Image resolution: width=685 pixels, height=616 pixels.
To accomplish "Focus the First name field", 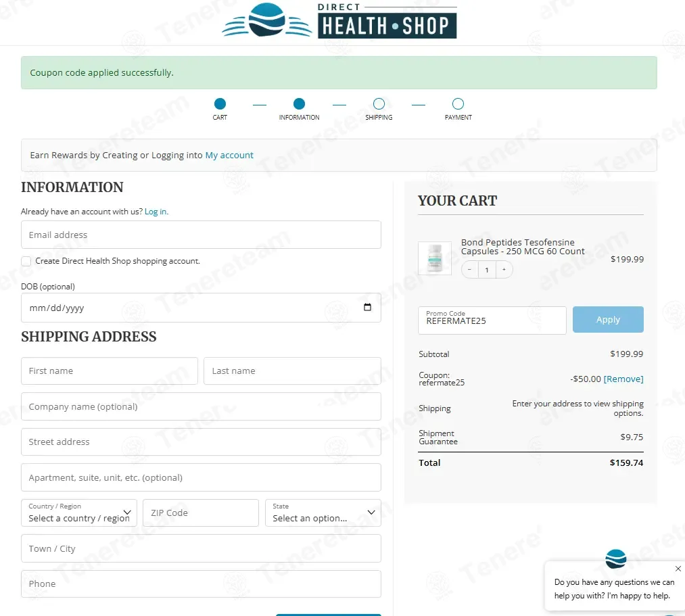I will pos(110,371).
